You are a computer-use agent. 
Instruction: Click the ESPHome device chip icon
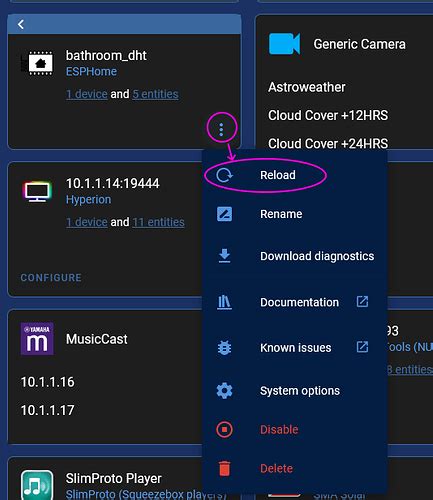(x=37, y=63)
